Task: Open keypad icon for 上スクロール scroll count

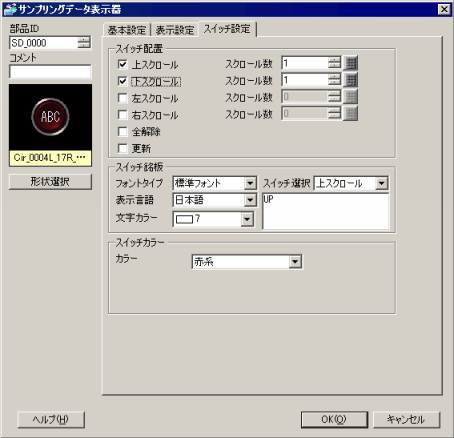Action: tap(350, 63)
